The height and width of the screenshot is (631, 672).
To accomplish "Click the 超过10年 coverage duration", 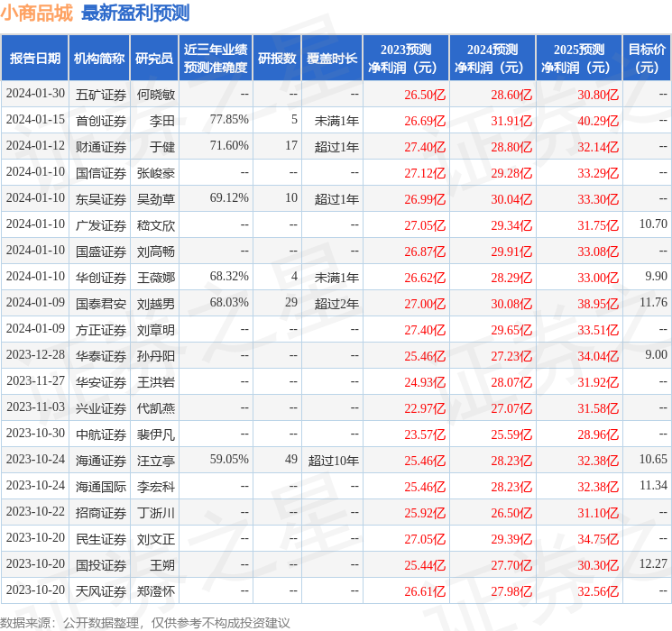I will (x=334, y=461).
